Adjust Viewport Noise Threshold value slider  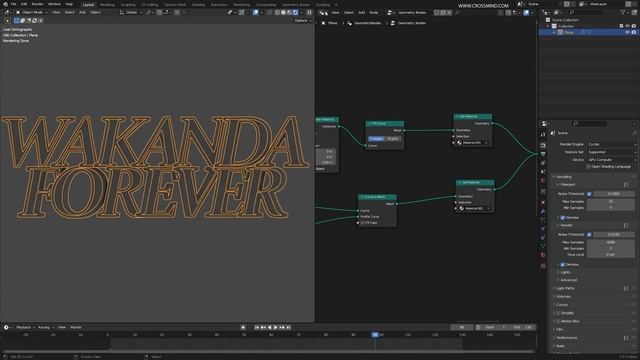click(x=614, y=194)
